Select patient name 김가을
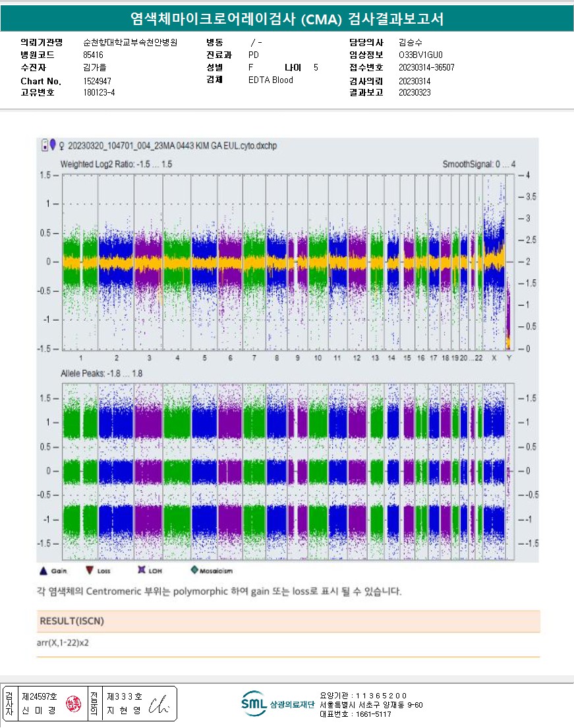Screen dimensions: 574x728 (x=95, y=67)
